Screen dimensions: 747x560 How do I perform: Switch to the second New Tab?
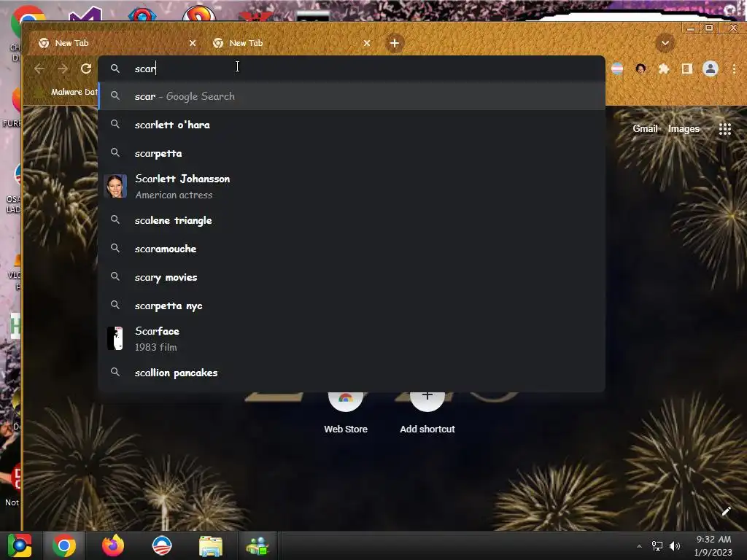[292, 43]
